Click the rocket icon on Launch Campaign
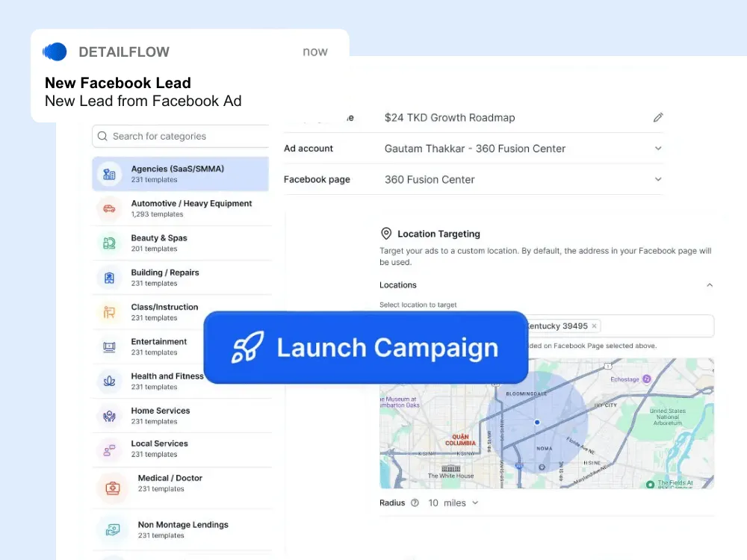The height and width of the screenshot is (560, 747). (x=247, y=347)
